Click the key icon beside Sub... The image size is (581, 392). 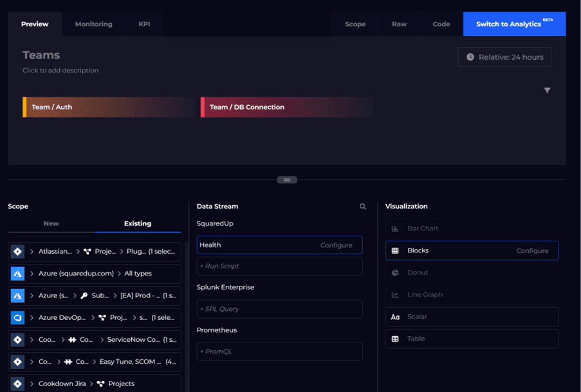(x=84, y=295)
